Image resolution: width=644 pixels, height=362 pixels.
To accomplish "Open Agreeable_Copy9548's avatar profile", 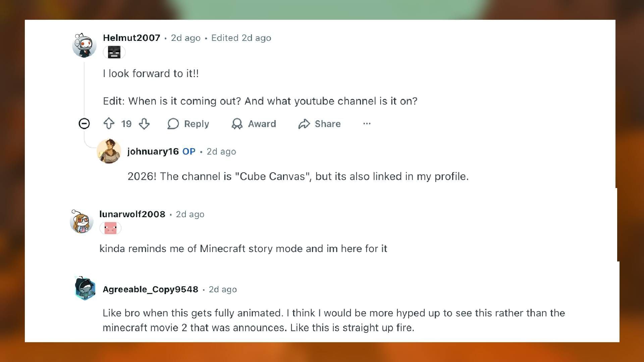I will tap(85, 288).
